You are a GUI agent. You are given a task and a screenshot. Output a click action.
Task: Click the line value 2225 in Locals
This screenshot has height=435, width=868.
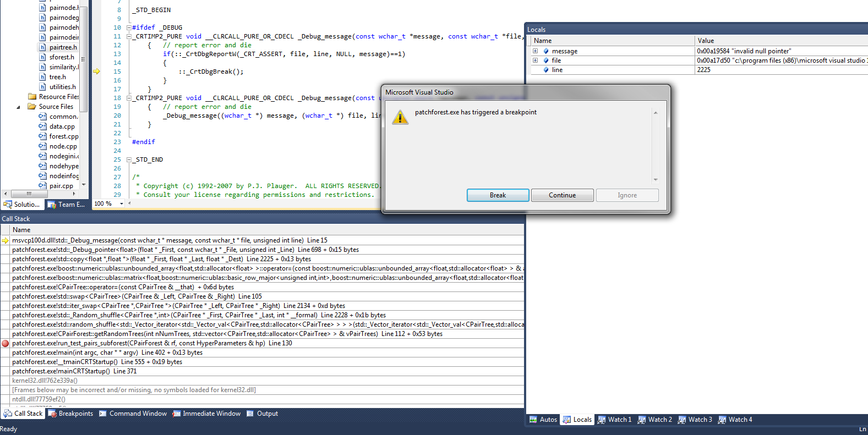pyautogui.click(x=703, y=70)
